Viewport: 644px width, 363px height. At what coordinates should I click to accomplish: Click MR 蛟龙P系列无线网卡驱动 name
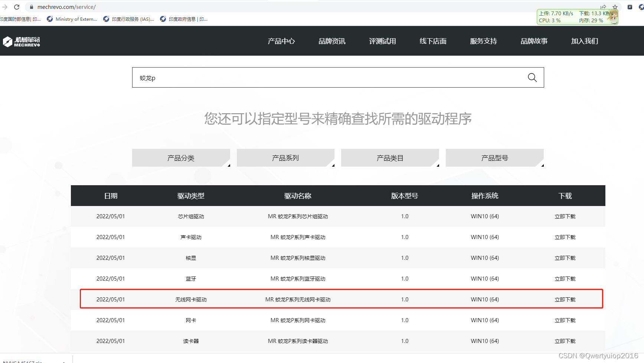298,300
